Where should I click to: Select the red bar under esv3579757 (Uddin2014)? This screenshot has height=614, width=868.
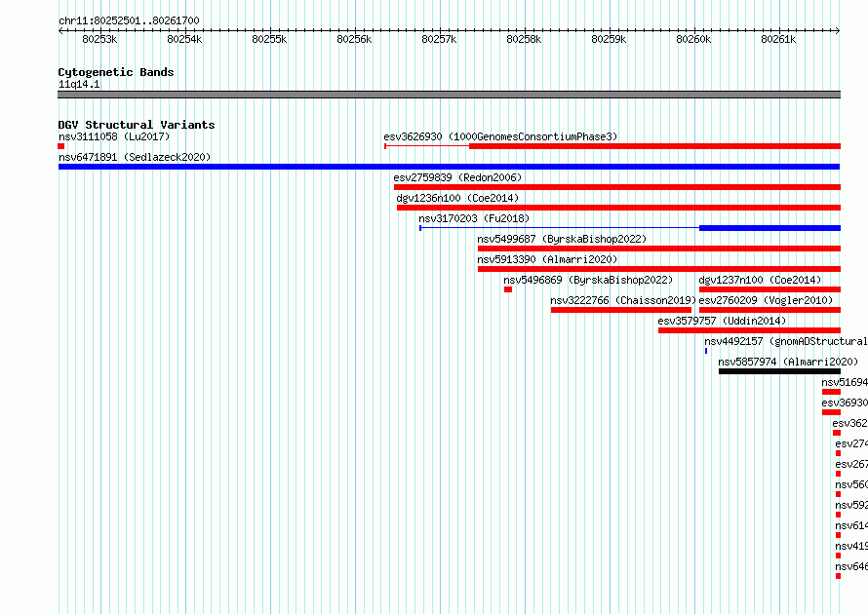(x=750, y=330)
